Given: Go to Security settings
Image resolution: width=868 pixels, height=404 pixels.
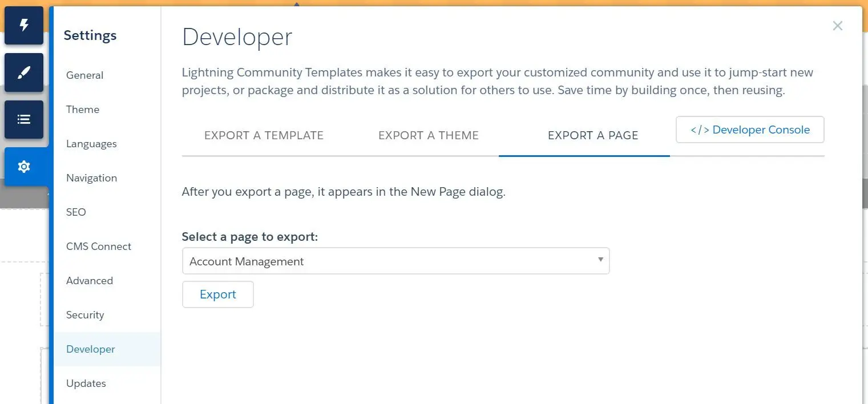Looking at the screenshot, I should (x=107, y=315).
